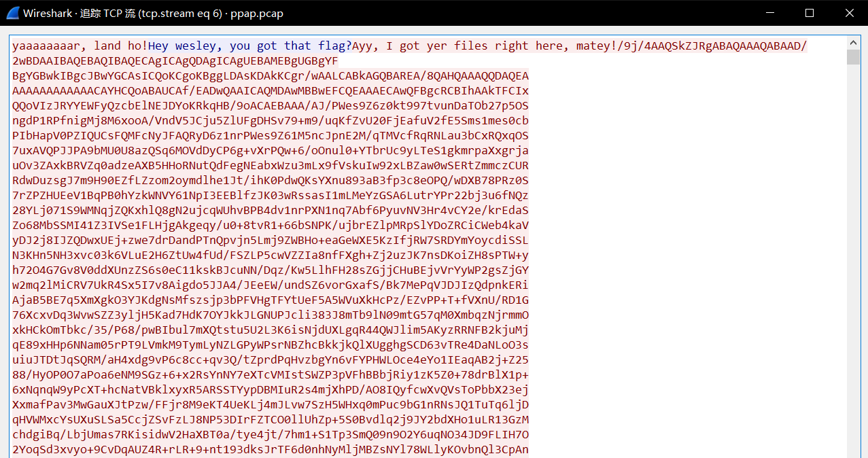
Task: Click the base64 start '/9j/4AAQSkZJRgABAQAAAQABAAD/'
Action: pos(712,46)
